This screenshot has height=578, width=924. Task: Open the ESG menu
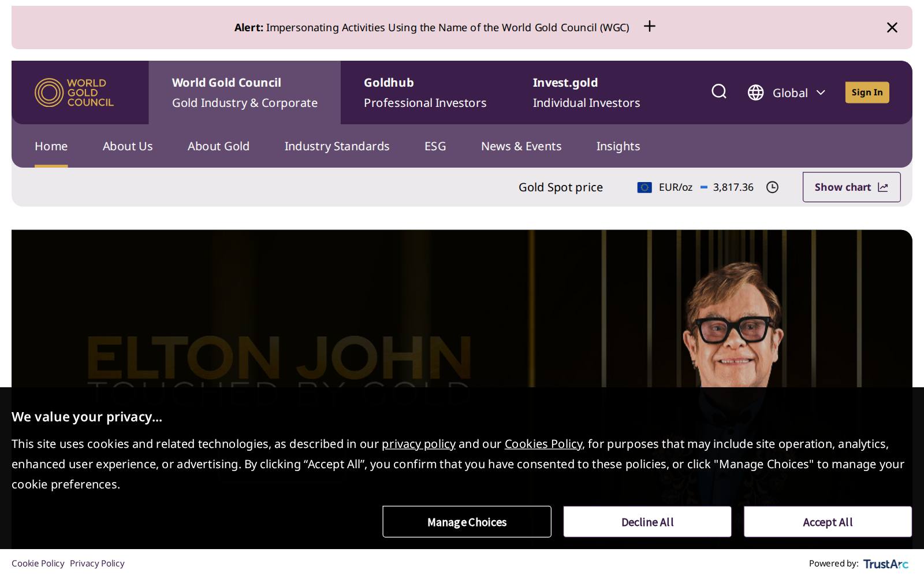[435, 146]
